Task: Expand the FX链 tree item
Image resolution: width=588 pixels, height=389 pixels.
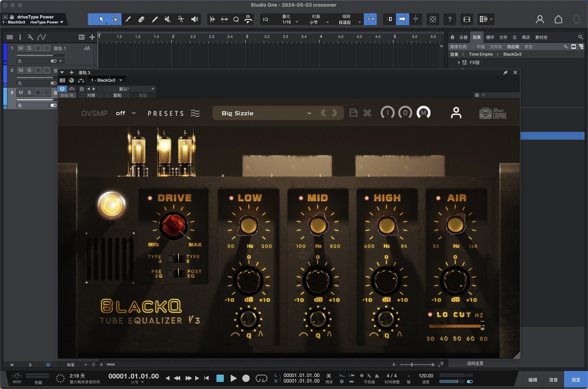Action: pos(459,62)
